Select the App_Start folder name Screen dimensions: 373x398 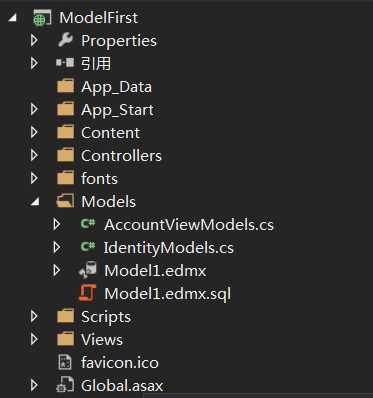117,110
